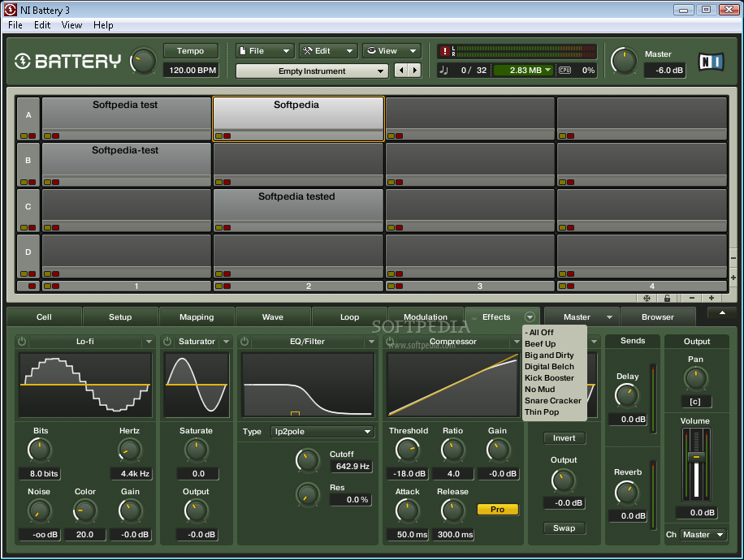
Task: Click the red indicator on row B header
Action: pos(32,182)
